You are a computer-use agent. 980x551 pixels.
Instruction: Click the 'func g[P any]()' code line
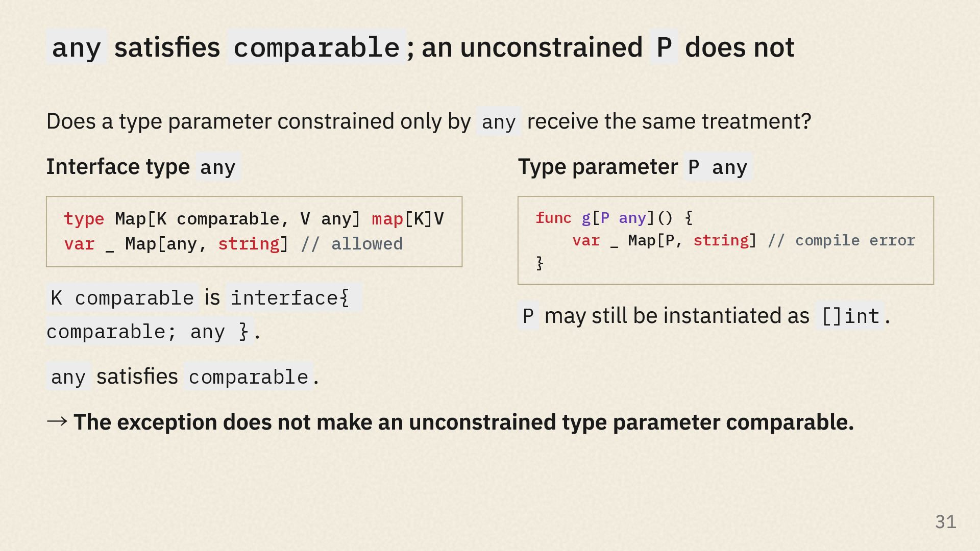click(614, 218)
